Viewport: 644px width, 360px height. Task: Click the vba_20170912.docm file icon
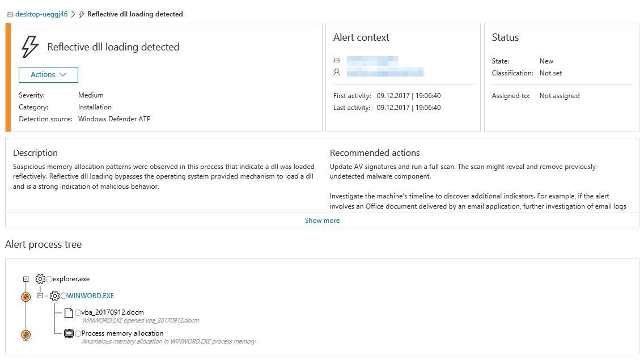point(69,312)
